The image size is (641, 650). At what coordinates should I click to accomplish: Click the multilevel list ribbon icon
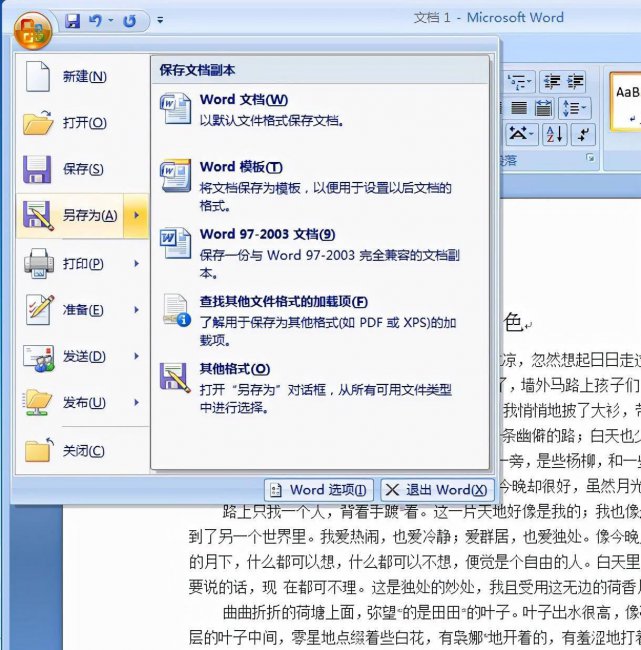tap(520, 81)
